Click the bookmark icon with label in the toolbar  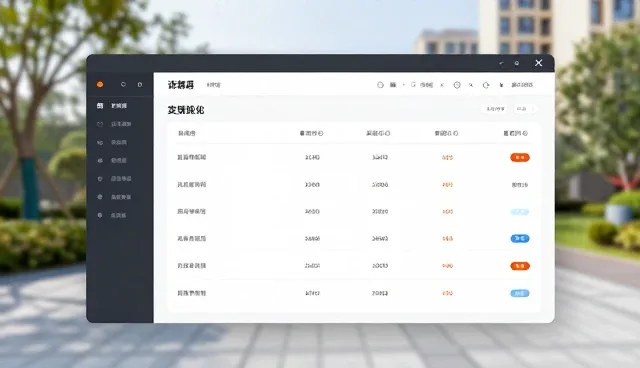point(516,85)
